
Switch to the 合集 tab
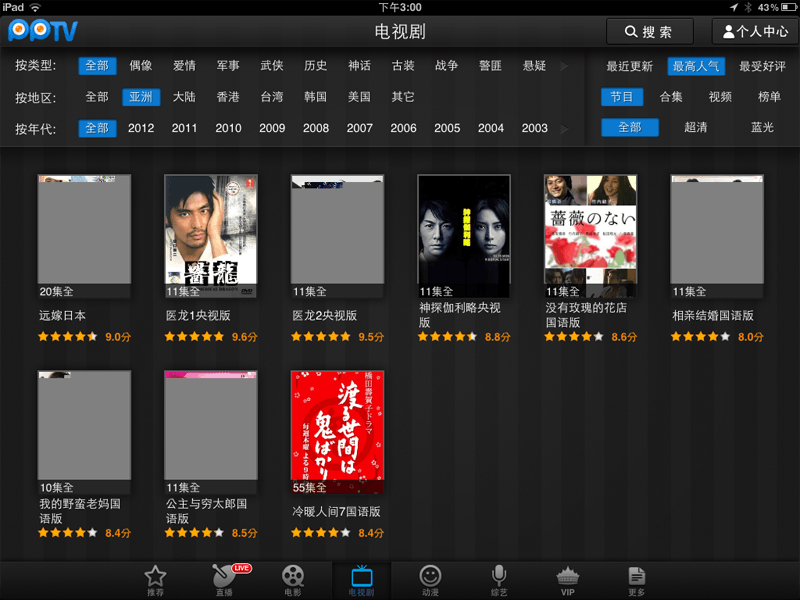[x=671, y=97]
